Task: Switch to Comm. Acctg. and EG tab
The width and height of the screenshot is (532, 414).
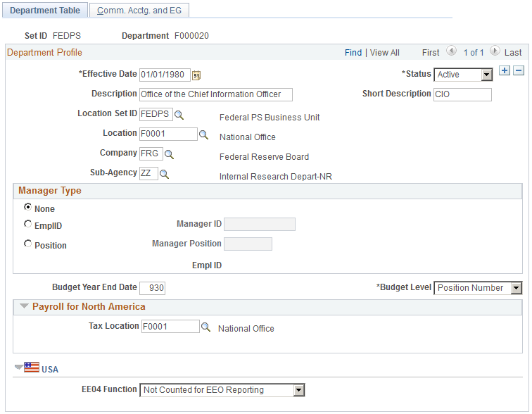Action: [139, 10]
